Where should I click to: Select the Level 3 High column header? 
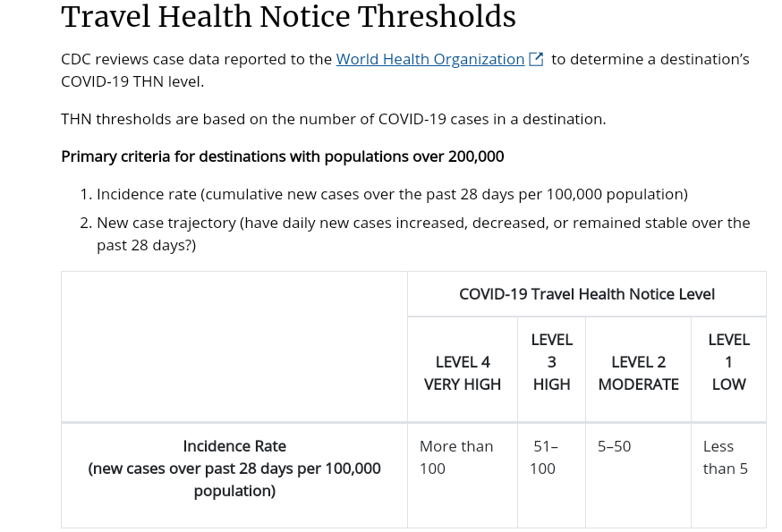pos(551,362)
